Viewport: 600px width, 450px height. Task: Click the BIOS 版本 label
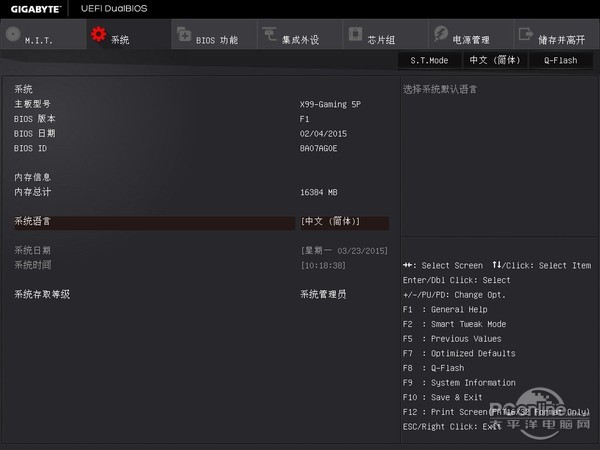(x=34, y=119)
